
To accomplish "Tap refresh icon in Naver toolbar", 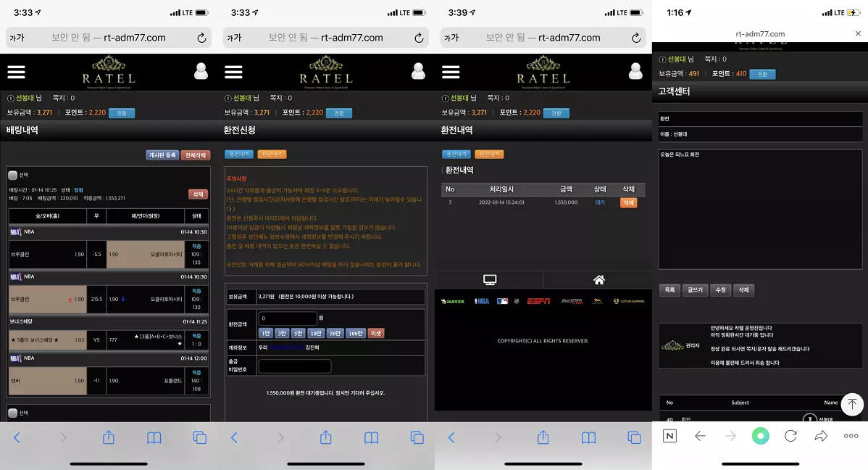I will click(790, 436).
